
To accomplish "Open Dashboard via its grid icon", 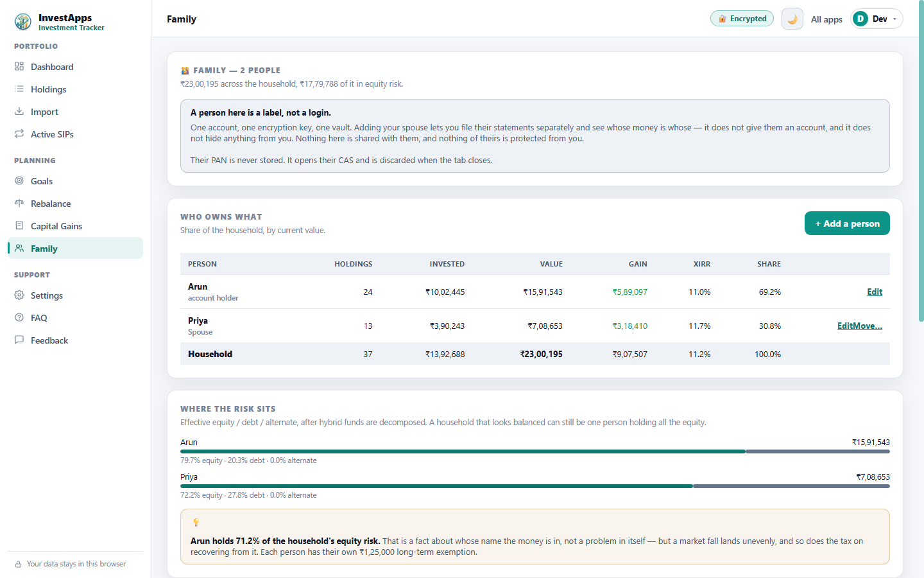I will [19, 66].
